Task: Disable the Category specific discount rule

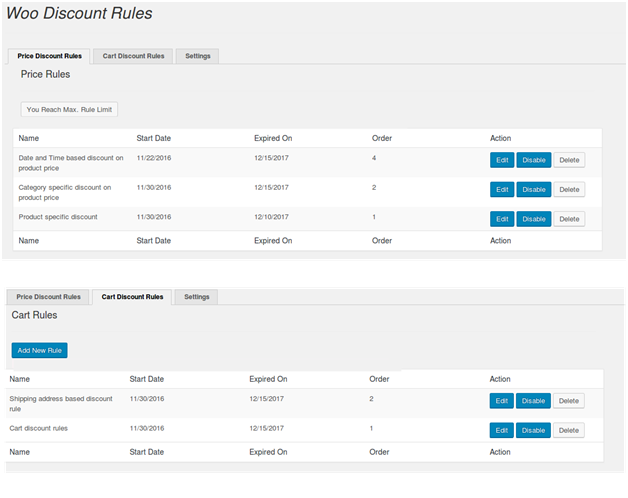Action: pos(534,190)
